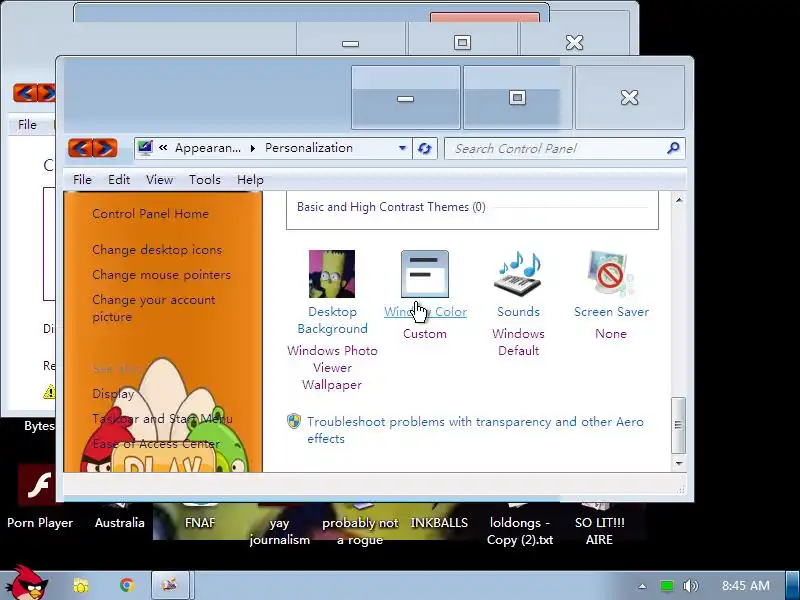Screen dimensions: 800x600
Task: Select INKBALLS desktop icon label
Action: (439, 522)
